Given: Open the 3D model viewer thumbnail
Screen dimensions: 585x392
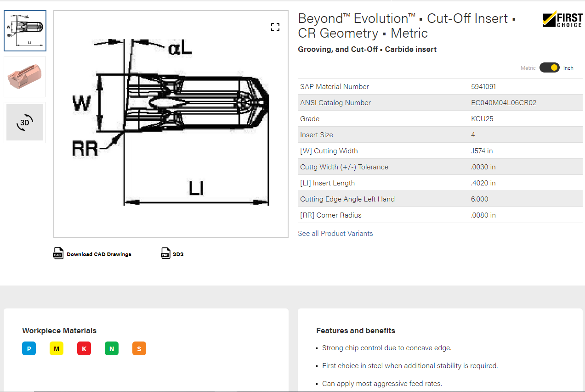Looking at the screenshot, I should [x=25, y=123].
